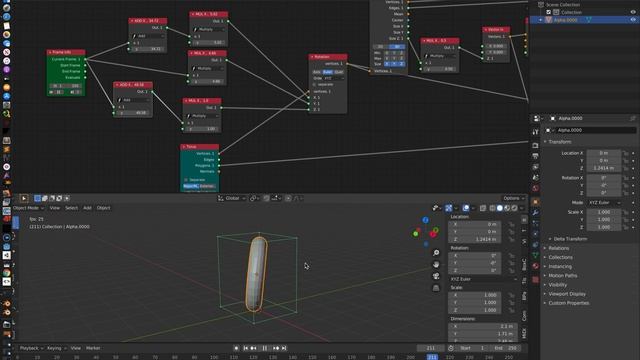
Task: Open the Object Mode dropdown
Action: (x=28, y=208)
